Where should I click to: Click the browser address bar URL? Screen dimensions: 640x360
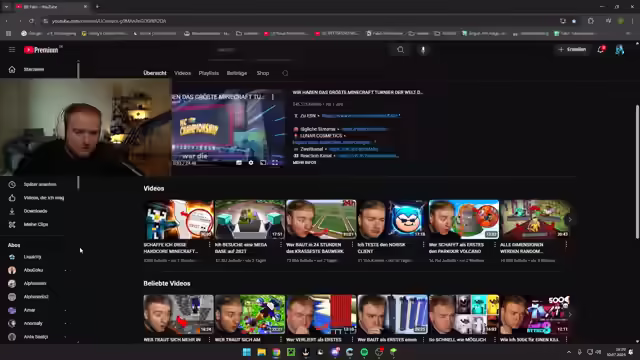click(x=109, y=21)
